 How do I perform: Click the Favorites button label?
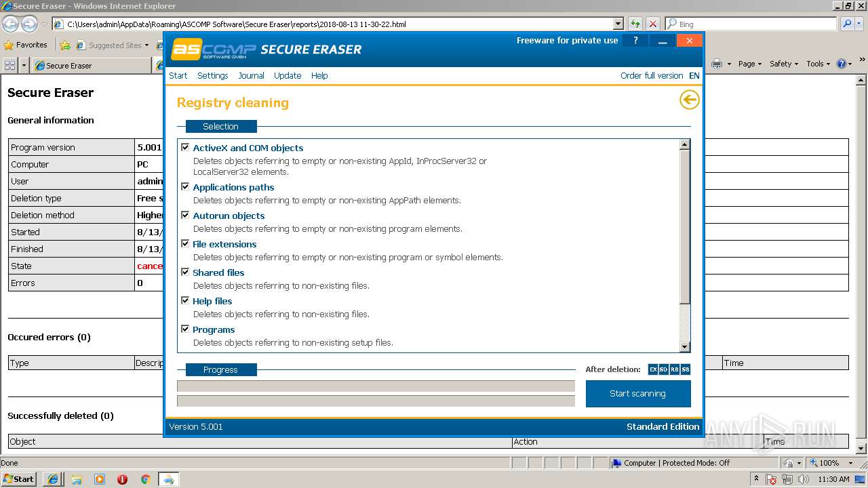pos(32,45)
